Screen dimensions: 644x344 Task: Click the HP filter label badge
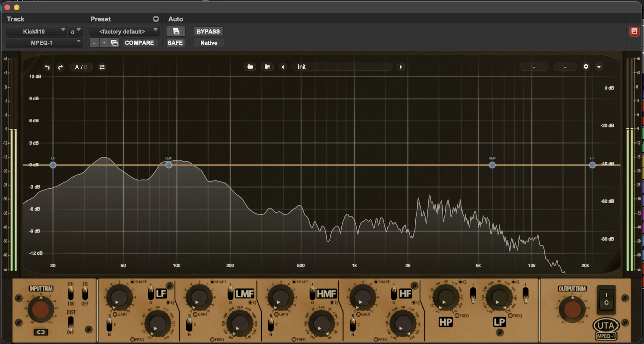tap(446, 322)
